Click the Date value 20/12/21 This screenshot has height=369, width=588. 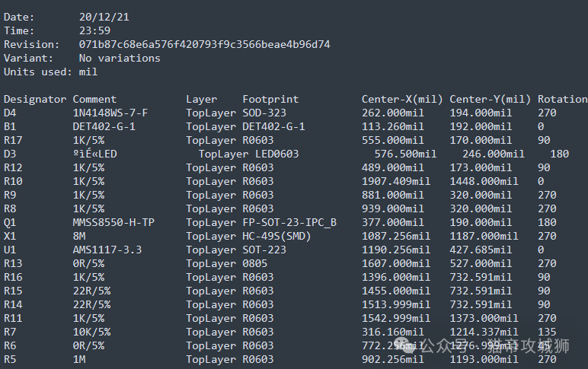104,17
